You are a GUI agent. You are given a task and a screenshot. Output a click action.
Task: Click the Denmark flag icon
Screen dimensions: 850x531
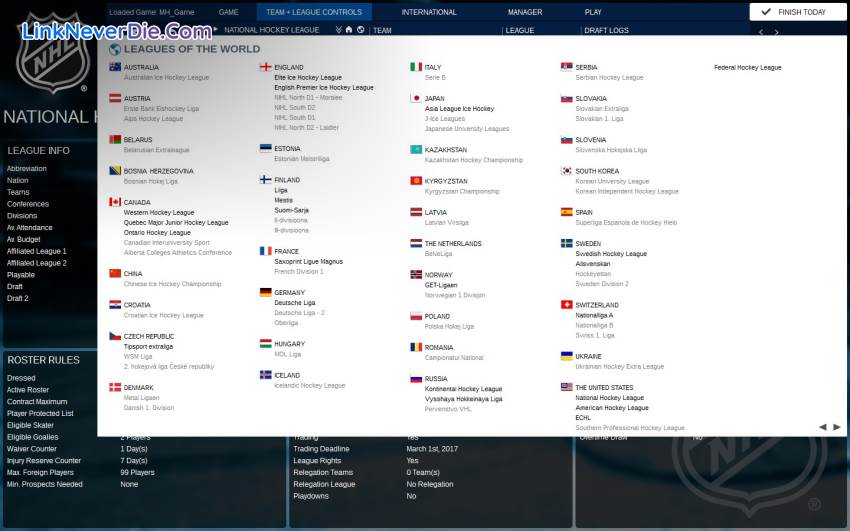pyautogui.click(x=115, y=387)
